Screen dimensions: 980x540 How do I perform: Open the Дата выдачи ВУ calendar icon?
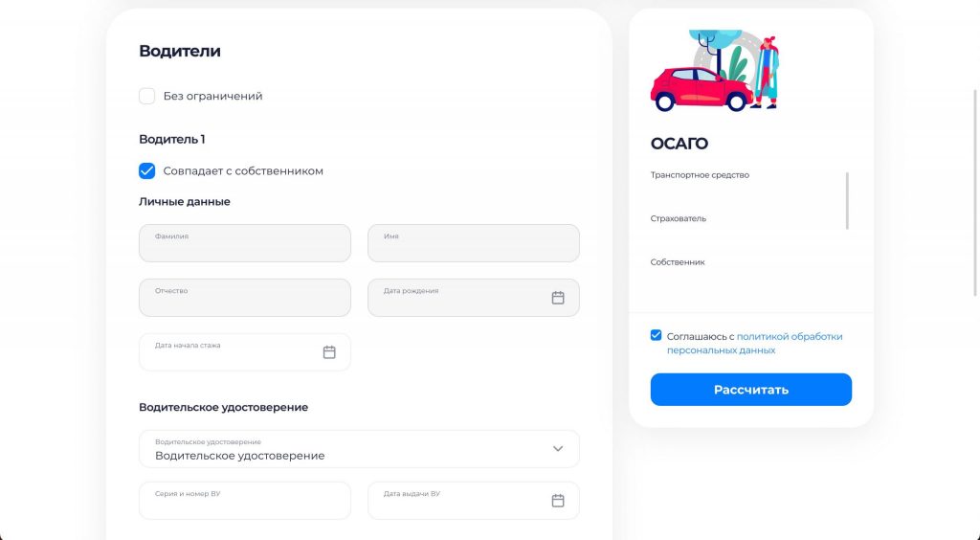[x=558, y=501]
